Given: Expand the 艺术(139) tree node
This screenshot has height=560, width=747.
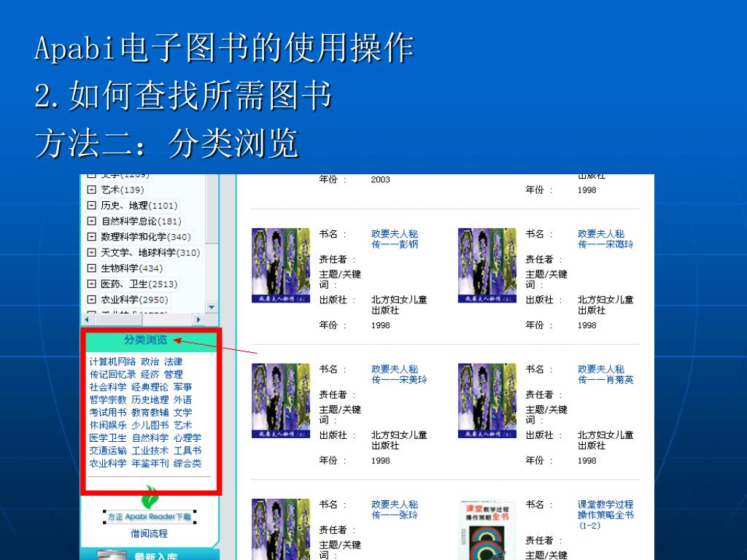Looking at the screenshot, I should click(91, 190).
